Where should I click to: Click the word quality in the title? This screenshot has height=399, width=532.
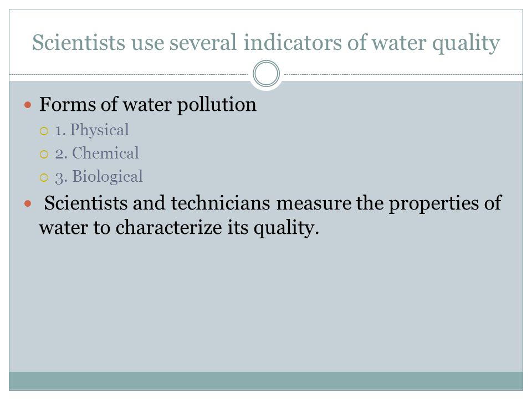pyautogui.click(x=466, y=43)
